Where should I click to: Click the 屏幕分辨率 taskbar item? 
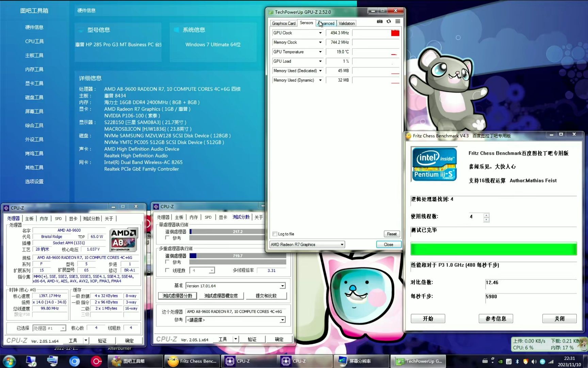[x=361, y=361]
